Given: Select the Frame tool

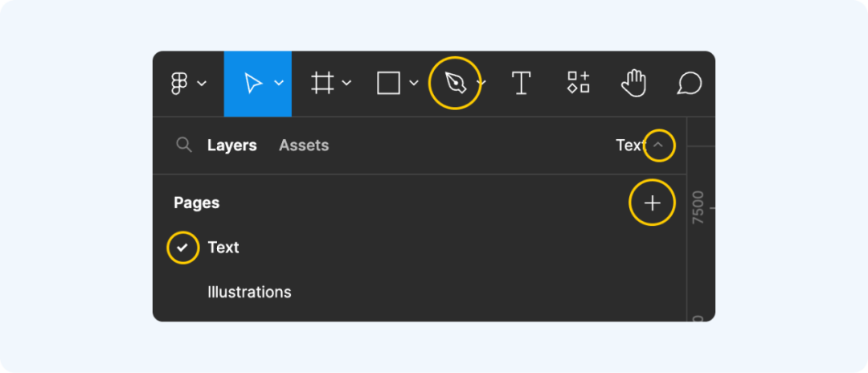Looking at the screenshot, I should click(x=322, y=83).
